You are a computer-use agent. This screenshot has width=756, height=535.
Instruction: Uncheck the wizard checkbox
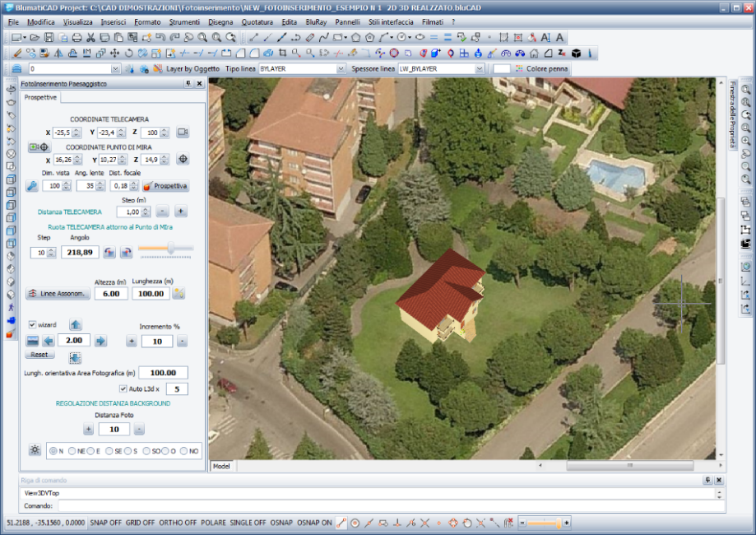pos(32,324)
